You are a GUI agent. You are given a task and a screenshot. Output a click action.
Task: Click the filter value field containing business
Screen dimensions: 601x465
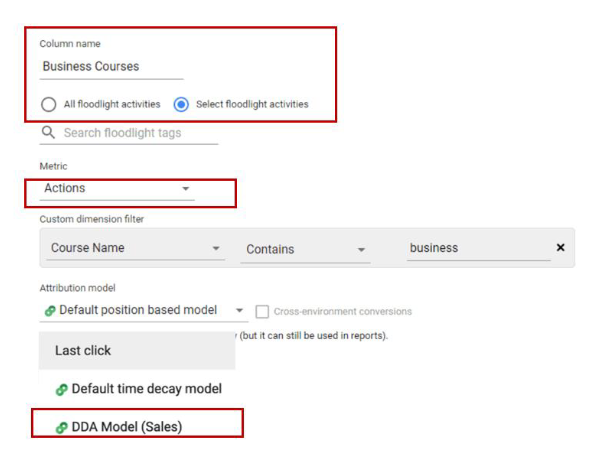tap(478, 248)
